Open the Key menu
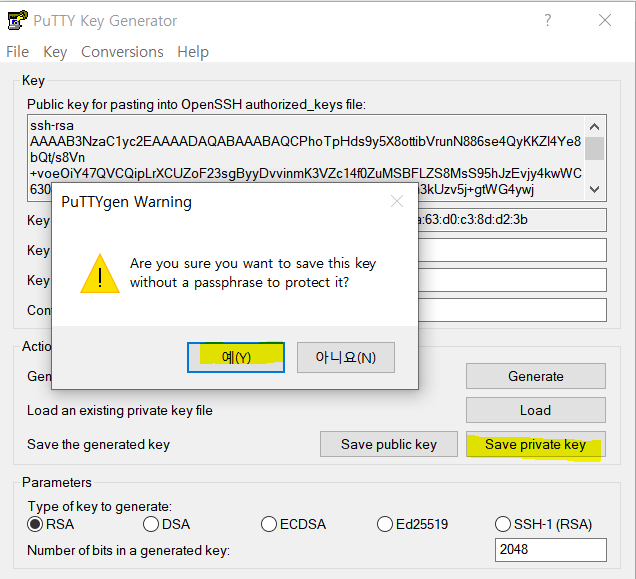This screenshot has width=636, height=579. (55, 52)
